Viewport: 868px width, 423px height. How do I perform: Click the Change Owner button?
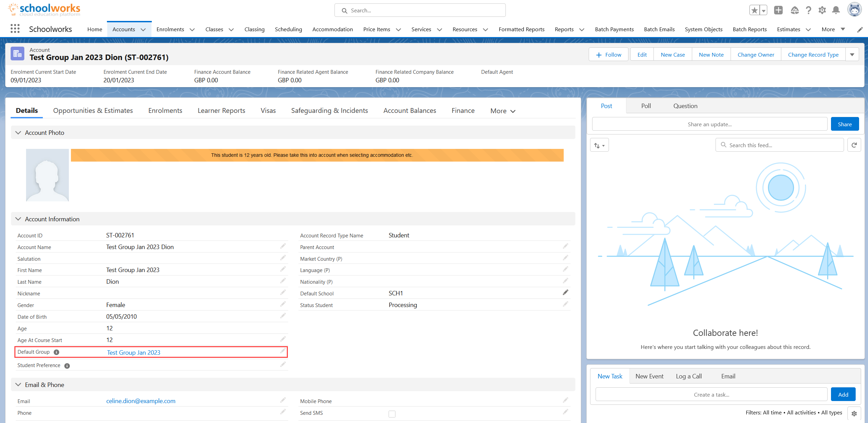pyautogui.click(x=756, y=55)
